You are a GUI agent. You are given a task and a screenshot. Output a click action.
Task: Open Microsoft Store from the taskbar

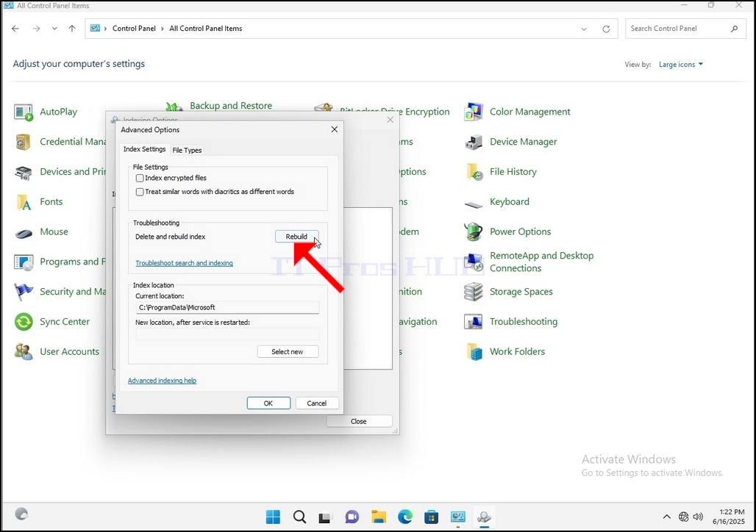tap(432, 517)
